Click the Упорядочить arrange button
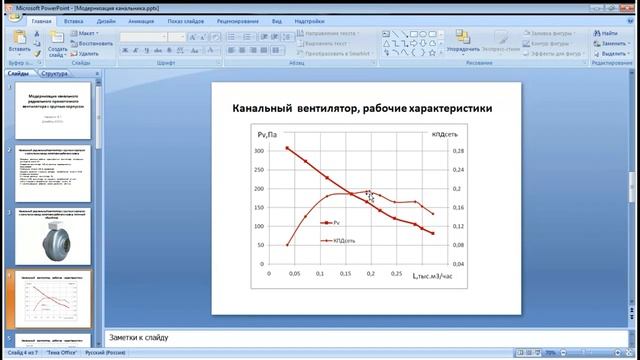 point(463,41)
